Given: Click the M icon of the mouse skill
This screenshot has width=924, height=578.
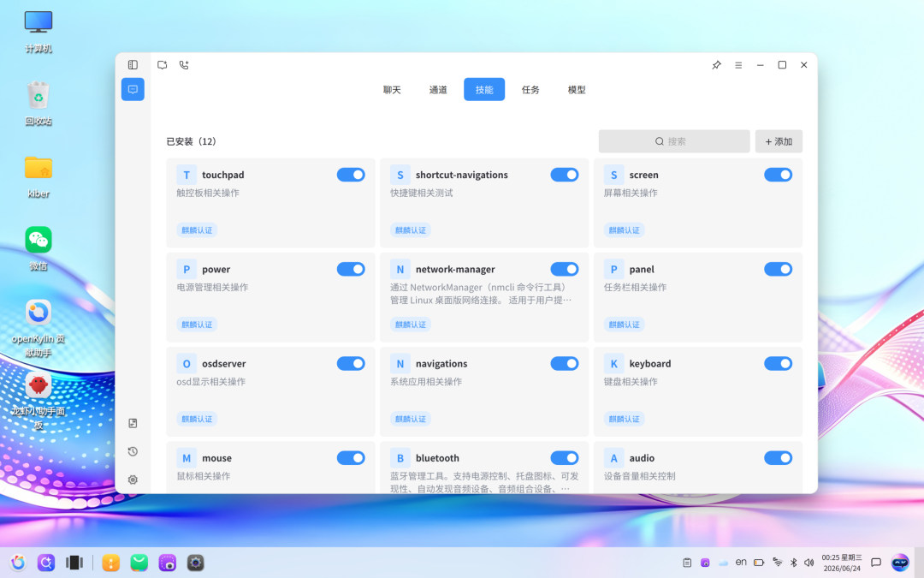Looking at the screenshot, I should 187,457.
